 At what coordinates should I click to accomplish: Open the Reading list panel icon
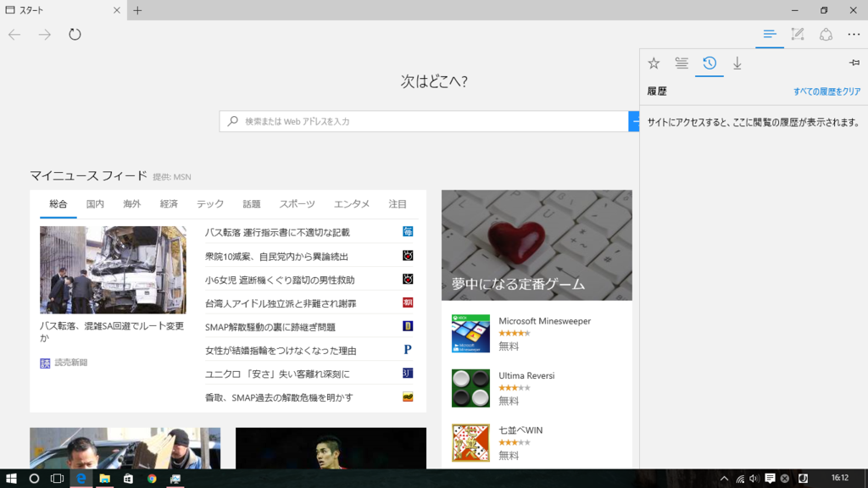tap(682, 63)
